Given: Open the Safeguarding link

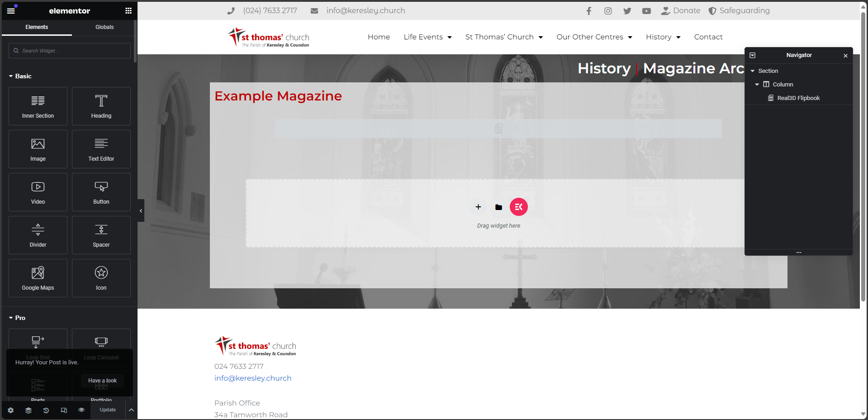Looking at the screenshot, I should 739,11.
